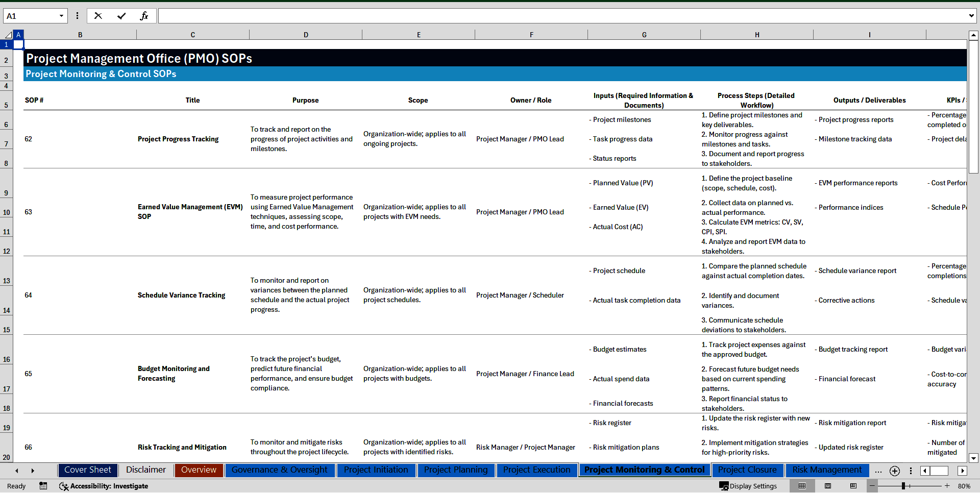Switch to Project Closure sheet tab
Image resolution: width=980 pixels, height=493 pixels.
pyautogui.click(x=747, y=470)
